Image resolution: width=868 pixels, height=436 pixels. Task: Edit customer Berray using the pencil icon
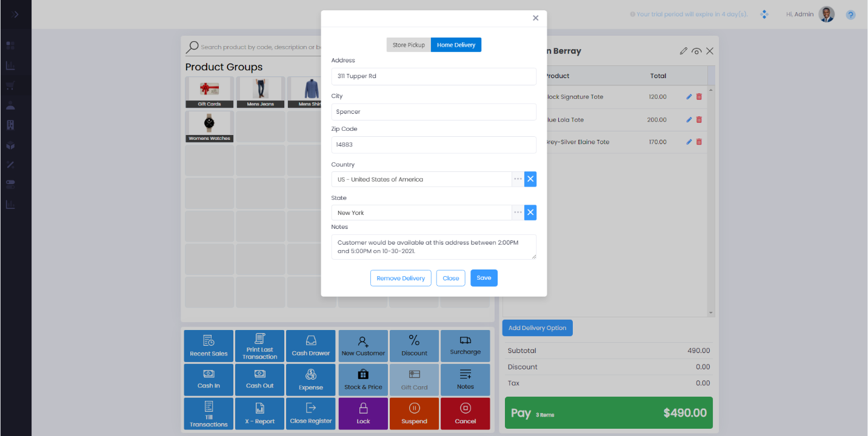[x=684, y=51]
